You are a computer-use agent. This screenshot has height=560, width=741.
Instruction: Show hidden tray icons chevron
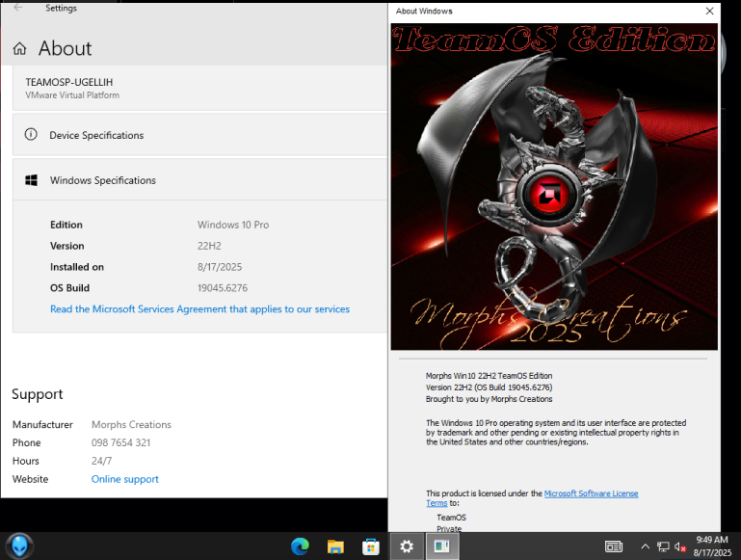645,547
